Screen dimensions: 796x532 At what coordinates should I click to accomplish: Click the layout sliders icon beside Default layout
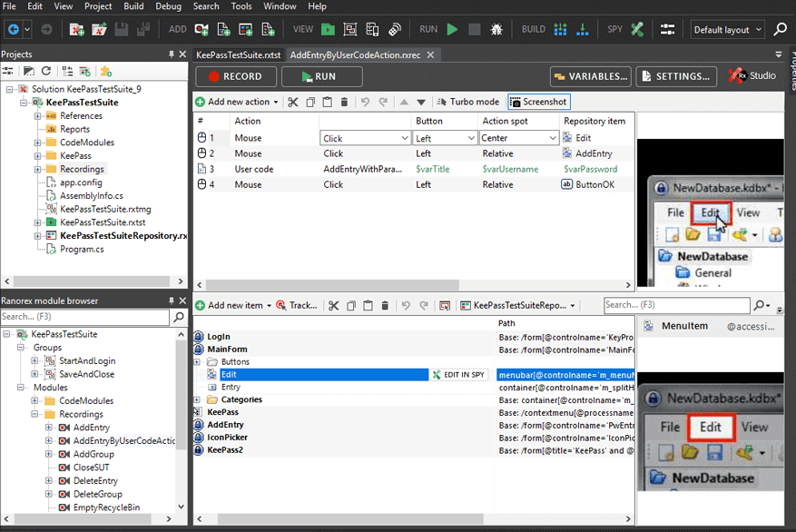click(x=667, y=29)
